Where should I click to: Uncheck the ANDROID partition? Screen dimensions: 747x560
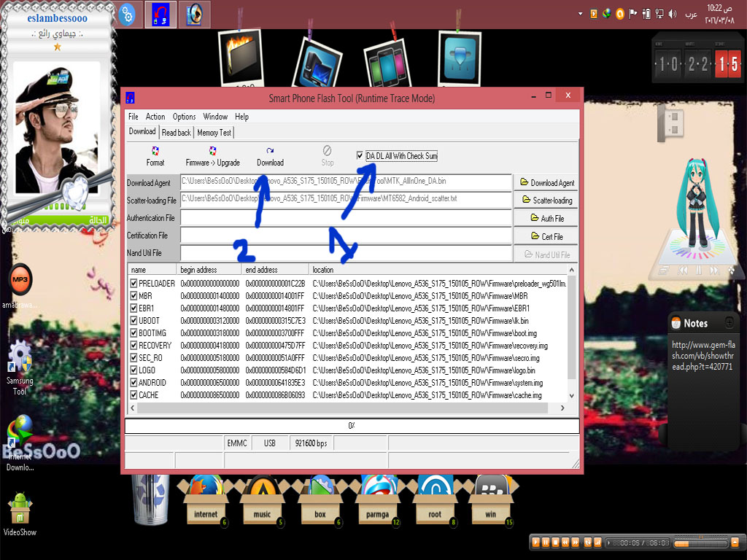[x=134, y=382]
